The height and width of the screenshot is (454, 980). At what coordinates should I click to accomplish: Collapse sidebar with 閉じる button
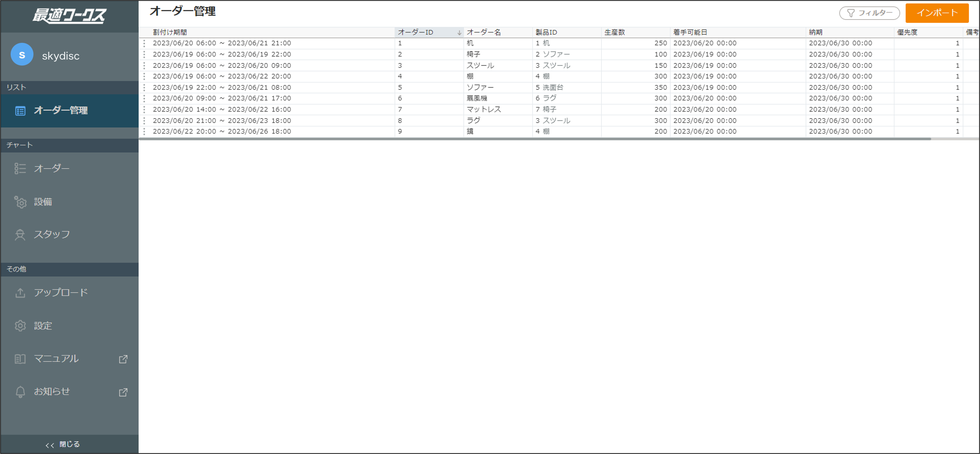(70, 444)
